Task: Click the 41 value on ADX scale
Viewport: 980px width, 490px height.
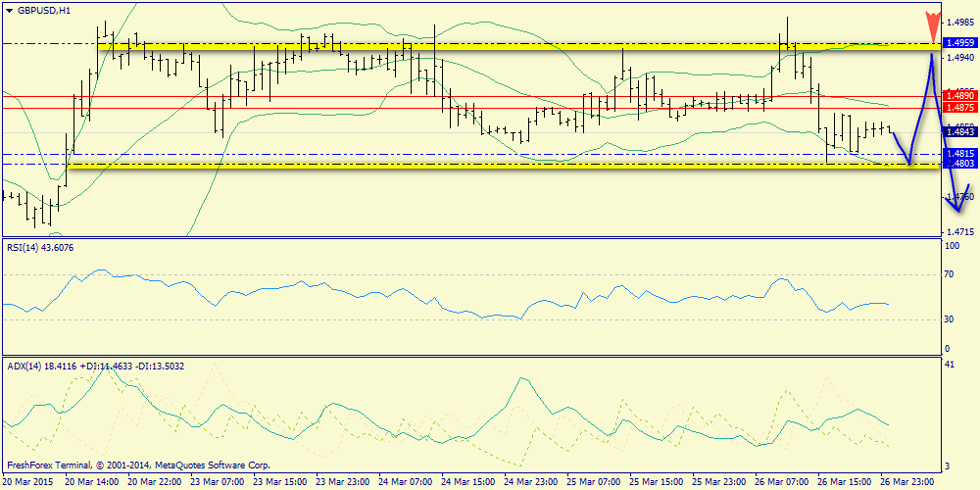Action: [952, 364]
